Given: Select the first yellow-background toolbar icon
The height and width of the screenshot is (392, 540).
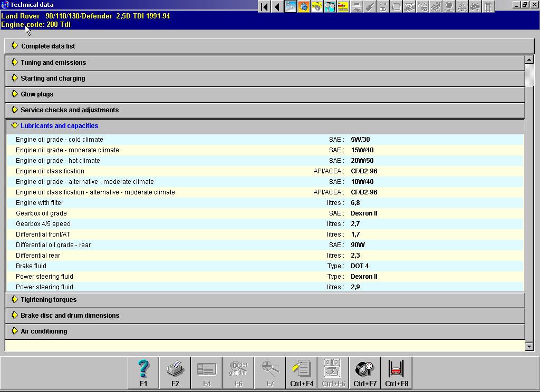Looking at the screenshot, I should coord(317,6).
